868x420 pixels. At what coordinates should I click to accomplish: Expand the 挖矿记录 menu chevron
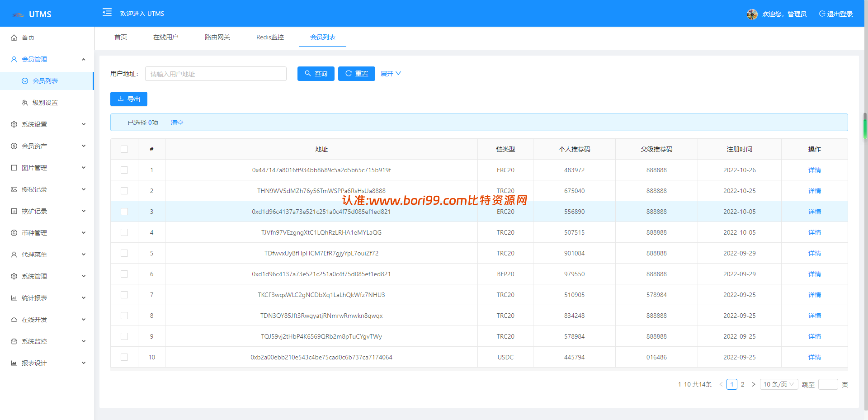click(84, 211)
